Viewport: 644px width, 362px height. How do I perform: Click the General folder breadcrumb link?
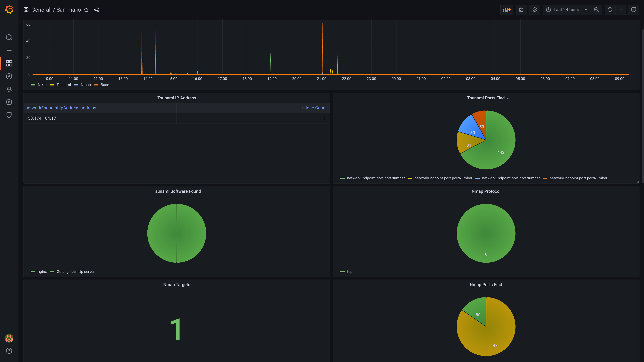41,10
